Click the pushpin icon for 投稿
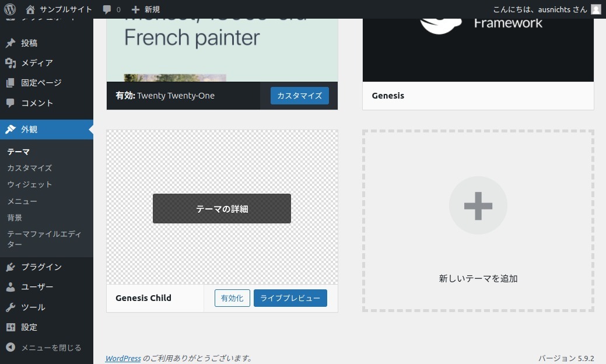 coord(10,43)
